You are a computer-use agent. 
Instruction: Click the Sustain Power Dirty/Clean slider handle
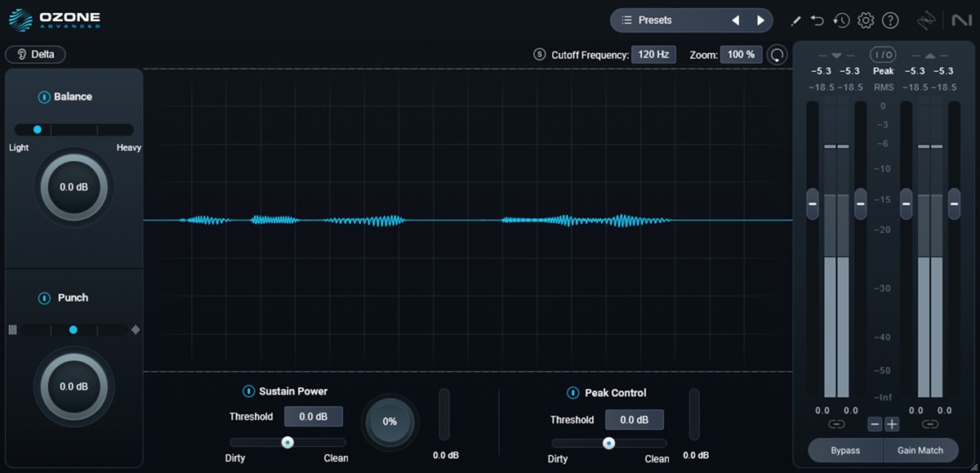[x=287, y=443]
